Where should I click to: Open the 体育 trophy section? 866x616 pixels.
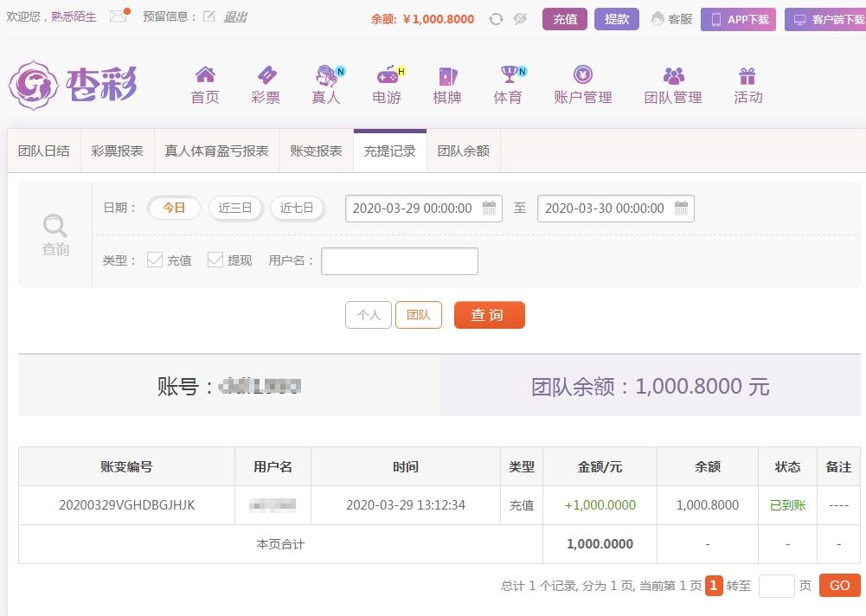[509, 85]
